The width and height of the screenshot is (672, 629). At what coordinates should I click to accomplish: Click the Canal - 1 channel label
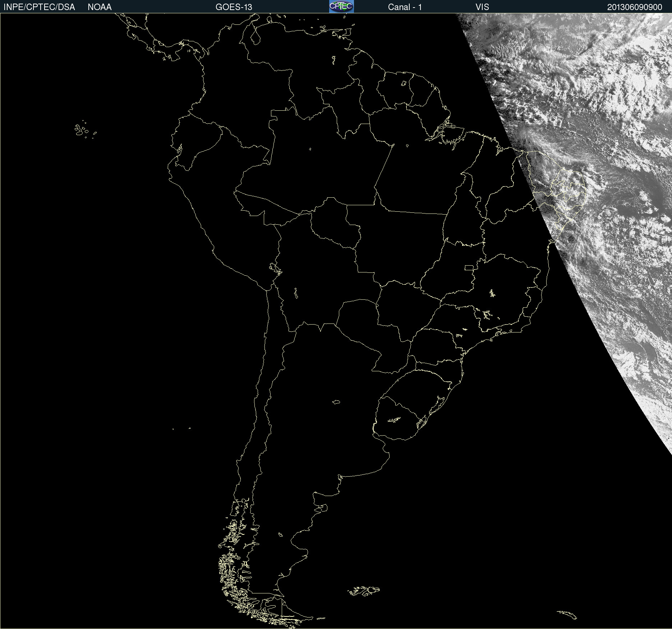pyautogui.click(x=405, y=7)
